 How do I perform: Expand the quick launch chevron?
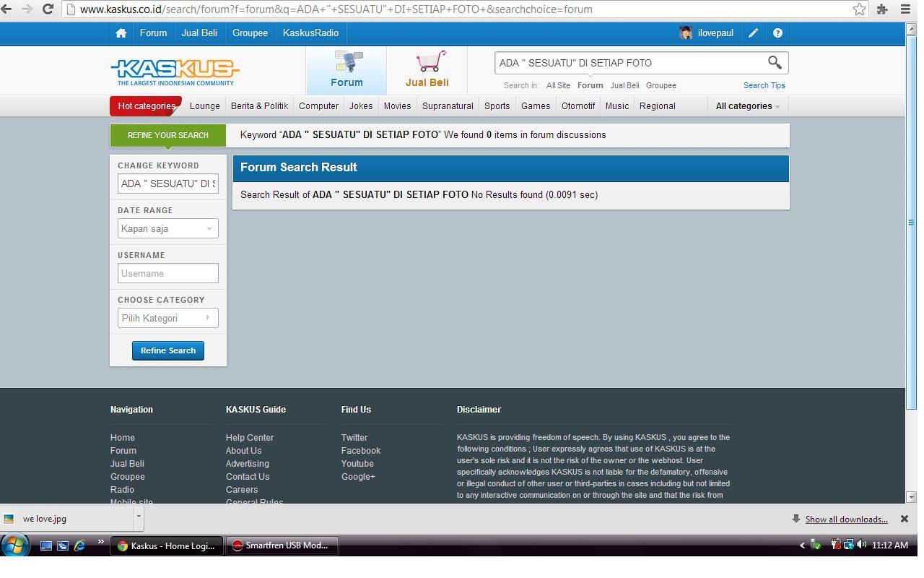pos(100,542)
